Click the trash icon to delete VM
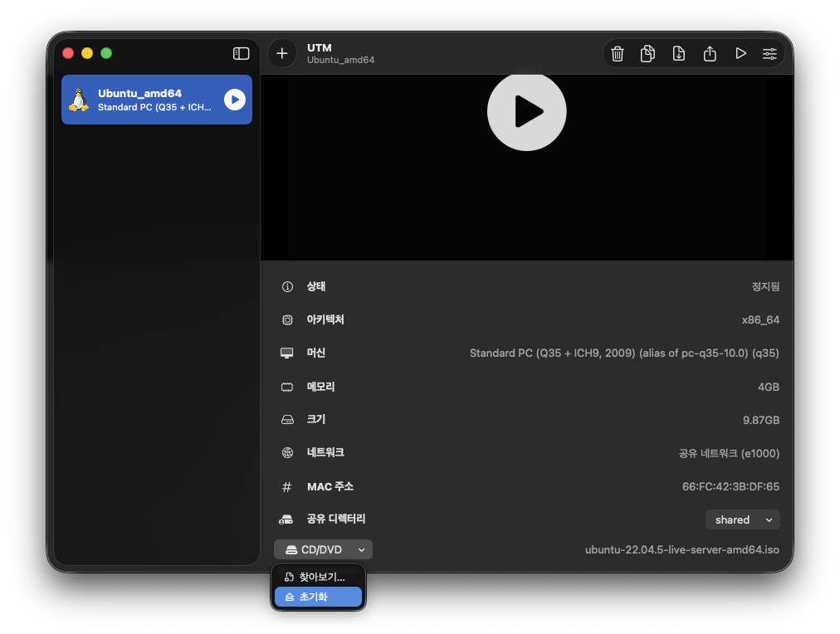 click(x=618, y=54)
